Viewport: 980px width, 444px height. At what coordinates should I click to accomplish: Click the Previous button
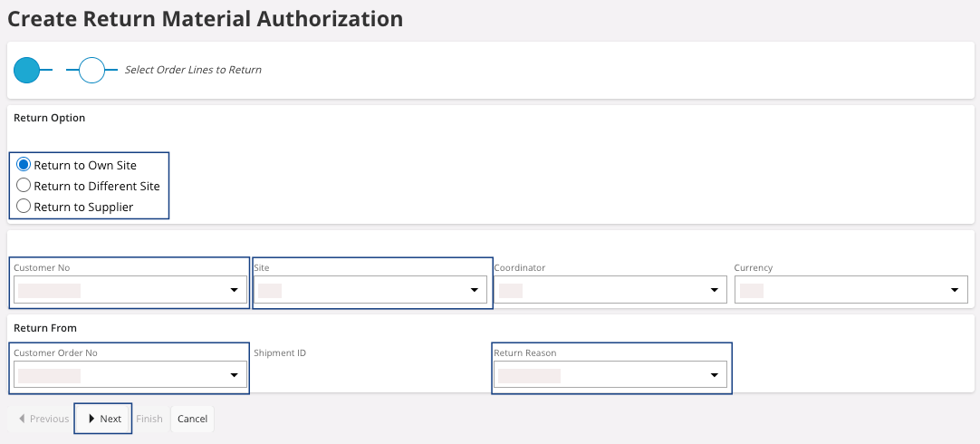(x=41, y=419)
